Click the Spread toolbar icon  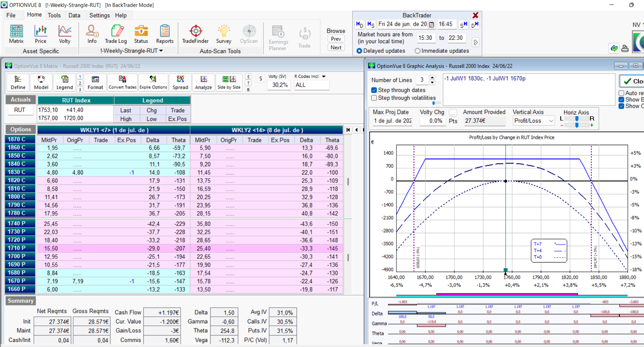click(180, 82)
